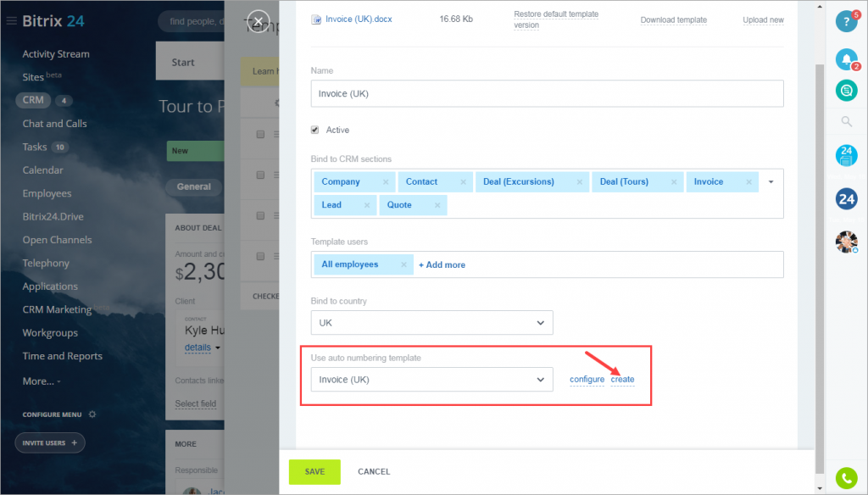
Task: Remove the Contact tag from CRM sections
Action: [x=464, y=182]
